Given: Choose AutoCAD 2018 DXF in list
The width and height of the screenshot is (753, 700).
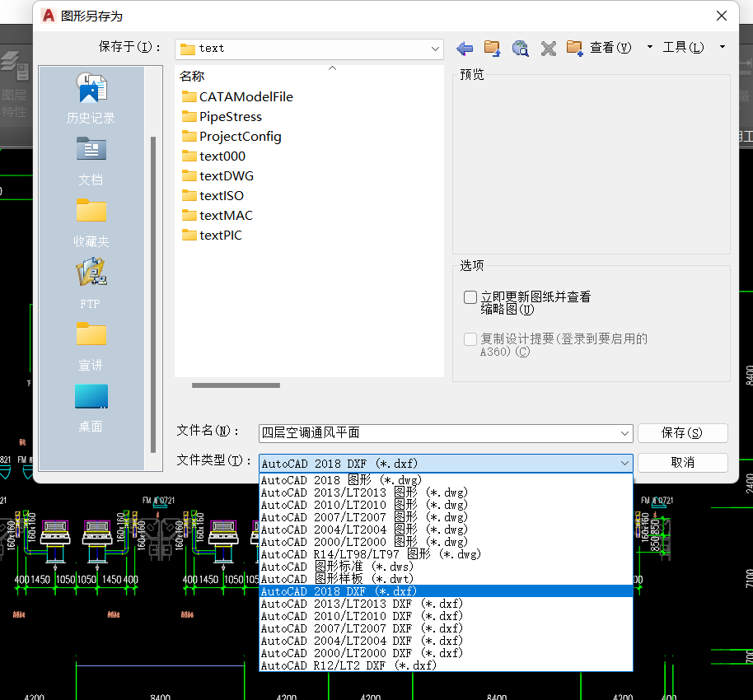Looking at the screenshot, I should (447, 591).
